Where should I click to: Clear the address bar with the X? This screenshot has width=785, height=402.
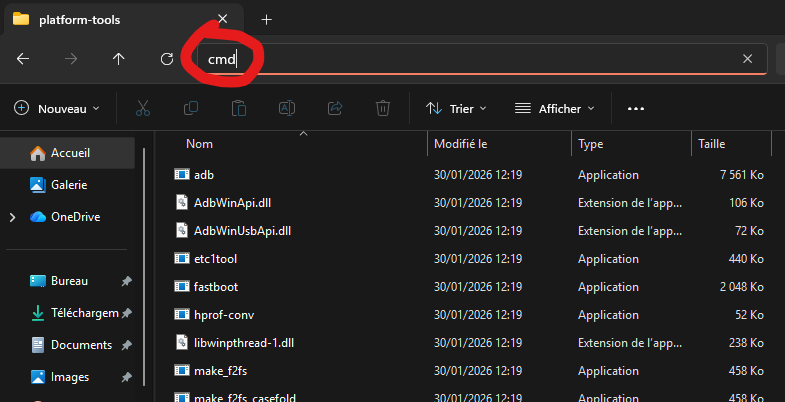click(x=747, y=59)
